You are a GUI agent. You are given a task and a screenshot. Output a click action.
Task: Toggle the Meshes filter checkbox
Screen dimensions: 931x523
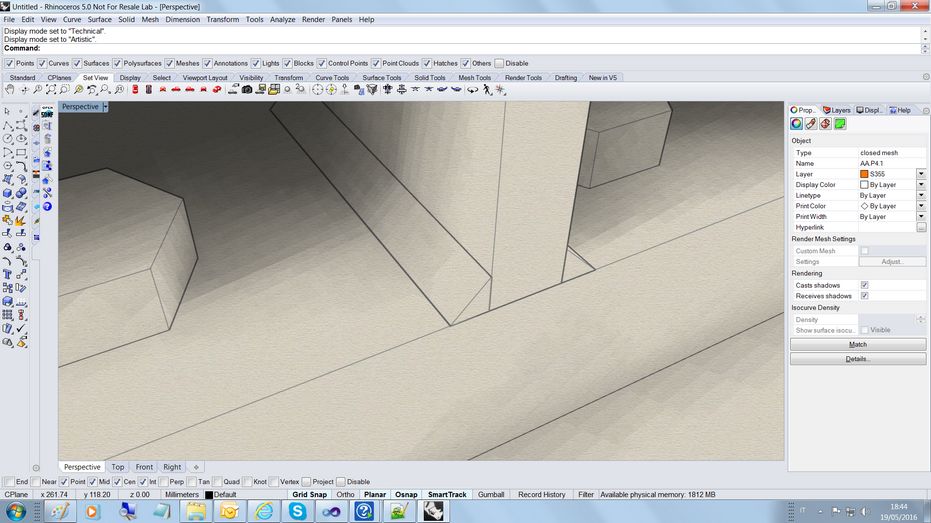(x=170, y=64)
